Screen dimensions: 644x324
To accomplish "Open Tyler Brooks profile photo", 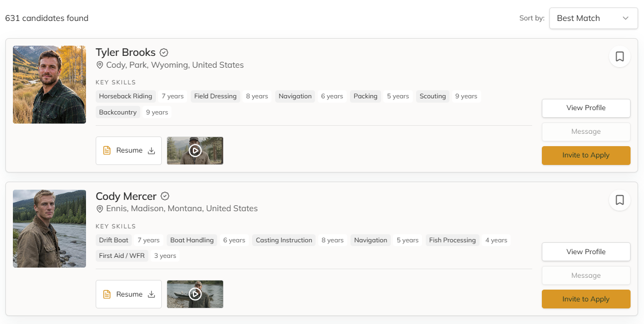I will click(x=49, y=84).
